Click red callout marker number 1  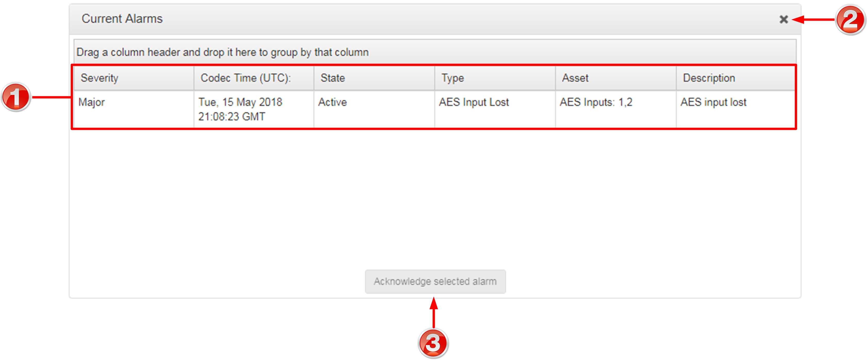(16, 98)
